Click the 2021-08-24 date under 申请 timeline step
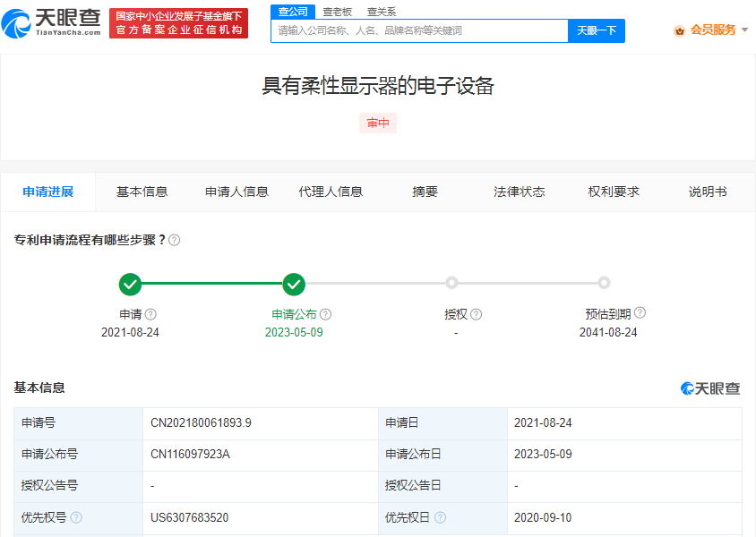The image size is (756, 537). [x=130, y=332]
